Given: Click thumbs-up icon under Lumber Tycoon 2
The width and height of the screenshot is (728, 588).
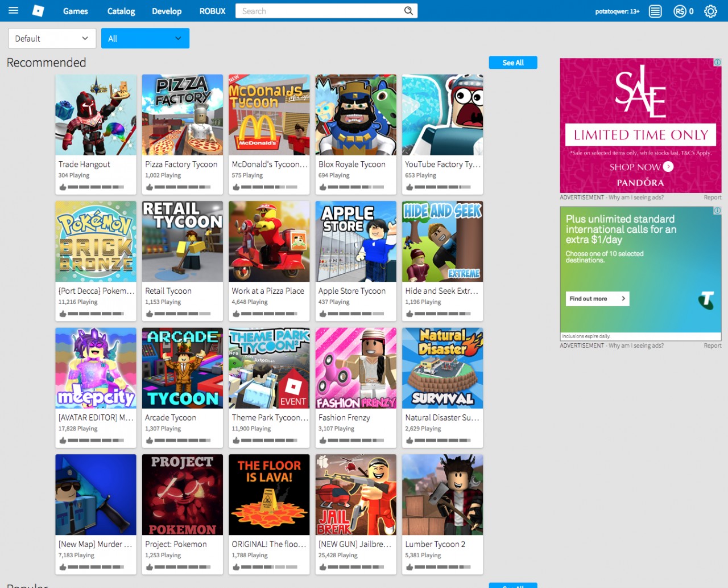Looking at the screenshot, I should pos(409,567).
